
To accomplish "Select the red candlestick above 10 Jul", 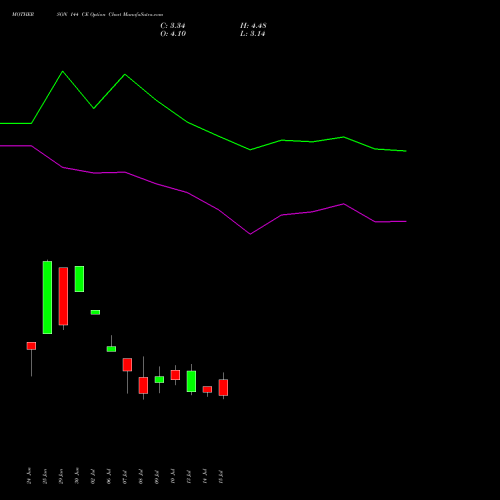I will (x=175, y=375).
